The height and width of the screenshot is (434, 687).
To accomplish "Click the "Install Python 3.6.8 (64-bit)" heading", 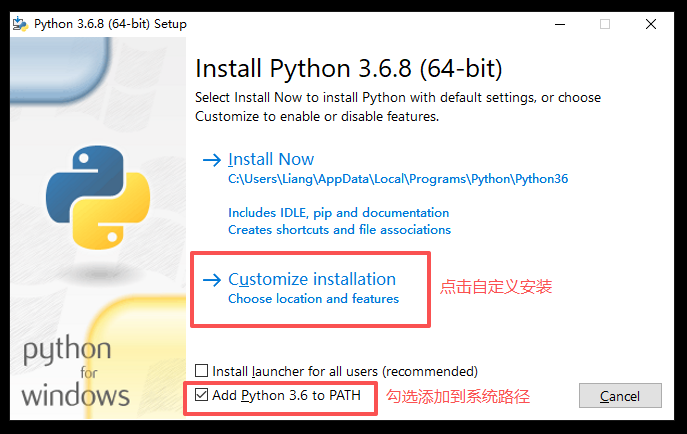I will pos(348,69).
